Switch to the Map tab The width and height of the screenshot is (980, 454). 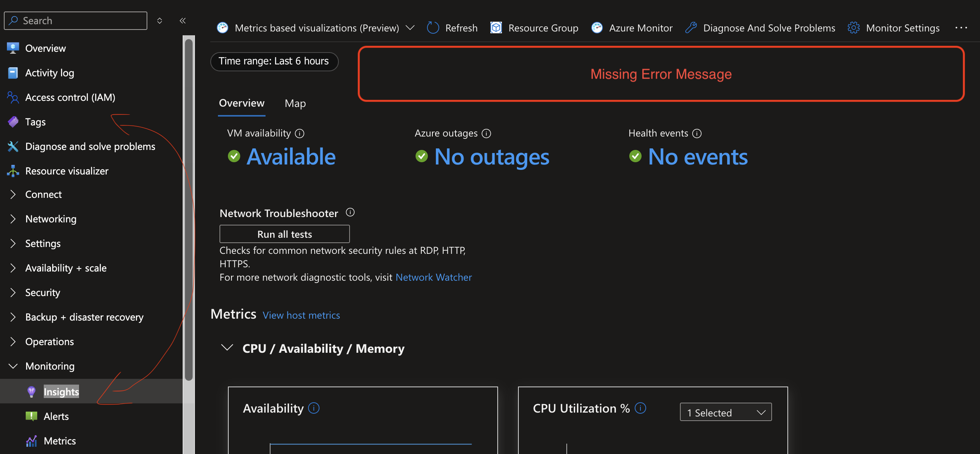[295, 103]
